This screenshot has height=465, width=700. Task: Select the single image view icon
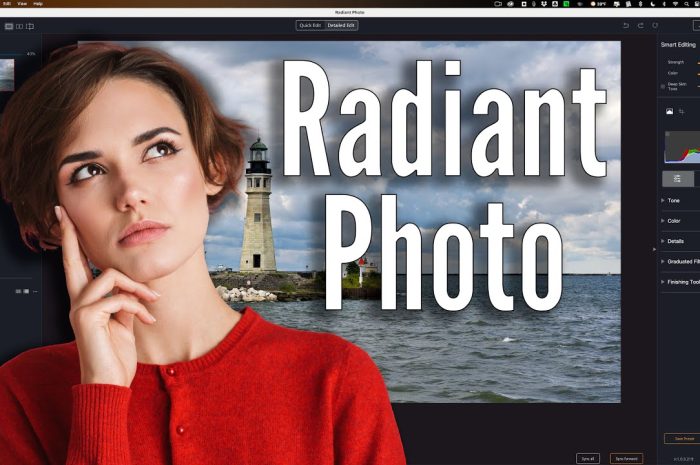click(8, 26)
